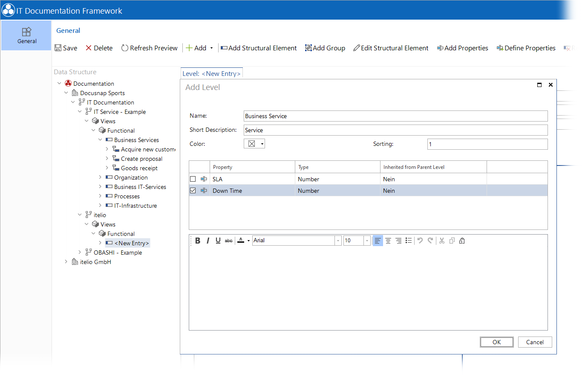The image size is (588, 386).
Task: Click Edit Structural Element pencil icon
Action: [x=357, y=48]
